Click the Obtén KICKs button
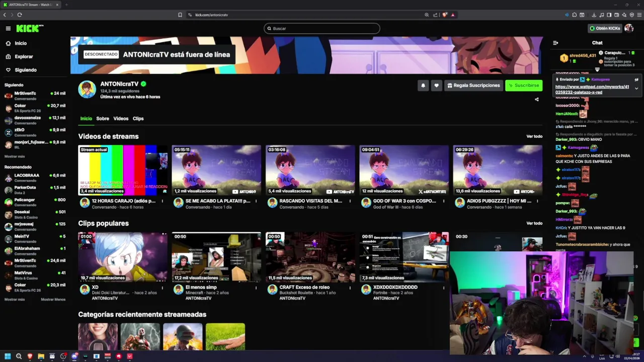 [605, 29]
